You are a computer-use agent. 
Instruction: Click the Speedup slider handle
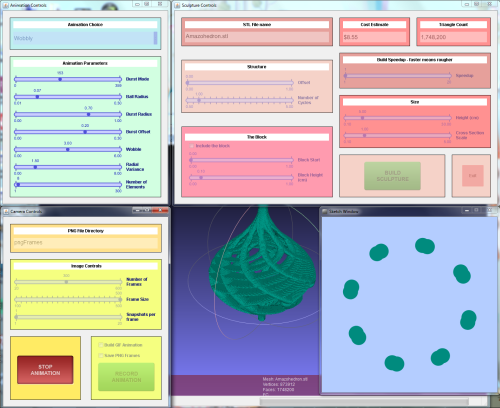click(345, 76)
